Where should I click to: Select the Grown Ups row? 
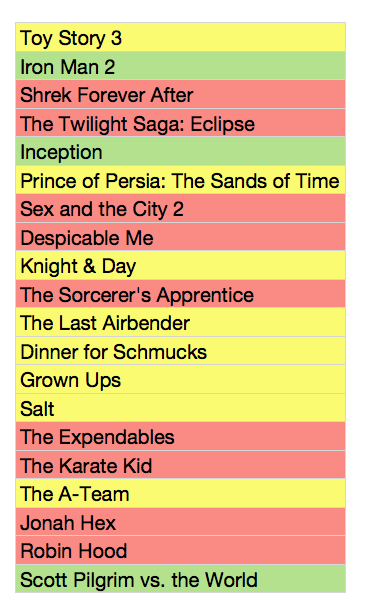pos(180,379)
